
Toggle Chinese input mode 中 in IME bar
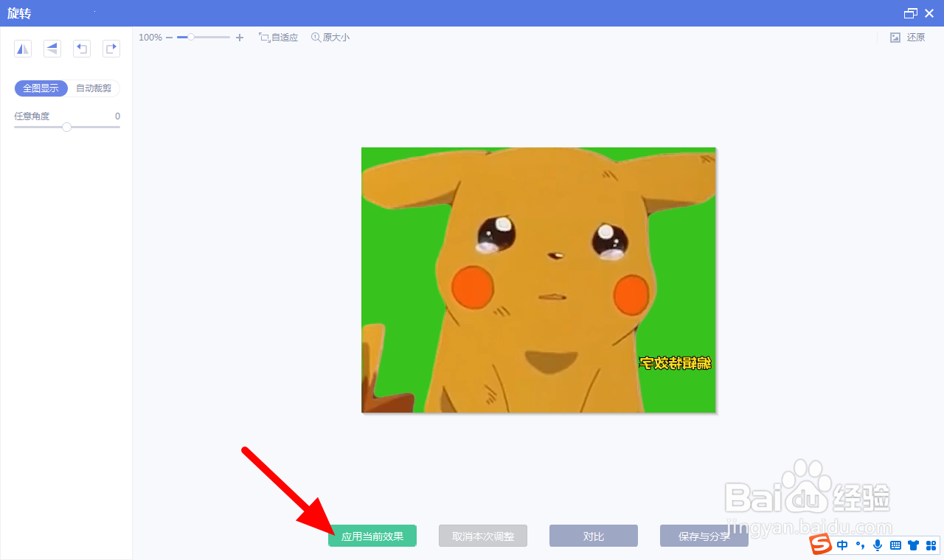click(842, 545)
